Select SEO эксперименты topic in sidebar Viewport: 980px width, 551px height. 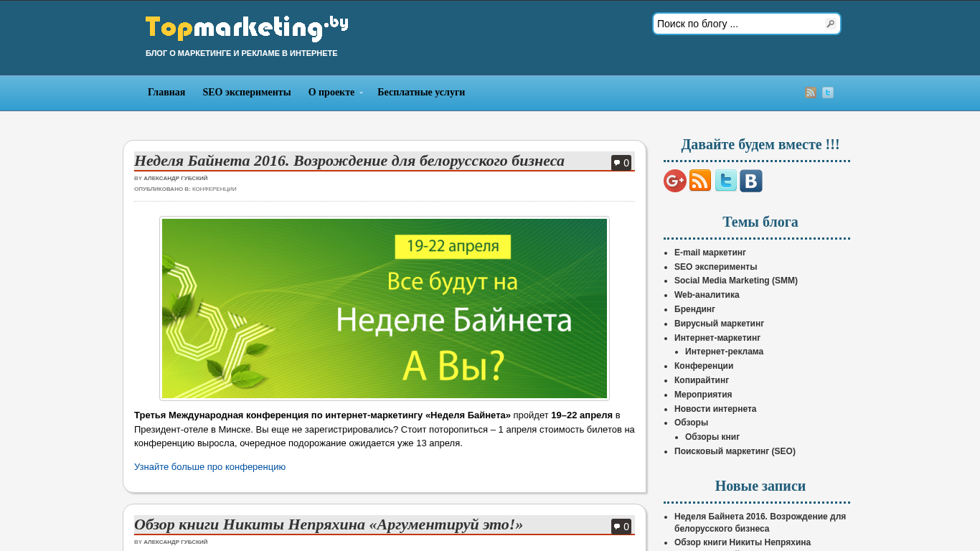(x=715, y=267)
